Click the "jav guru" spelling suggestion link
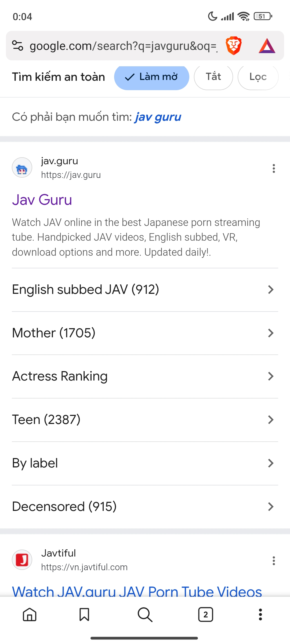This screenshot has width=290, height=644. 158,117
